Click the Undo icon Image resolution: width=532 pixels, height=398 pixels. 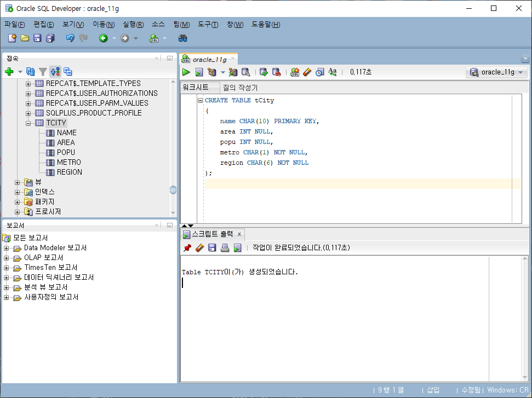tap(70, 38)
